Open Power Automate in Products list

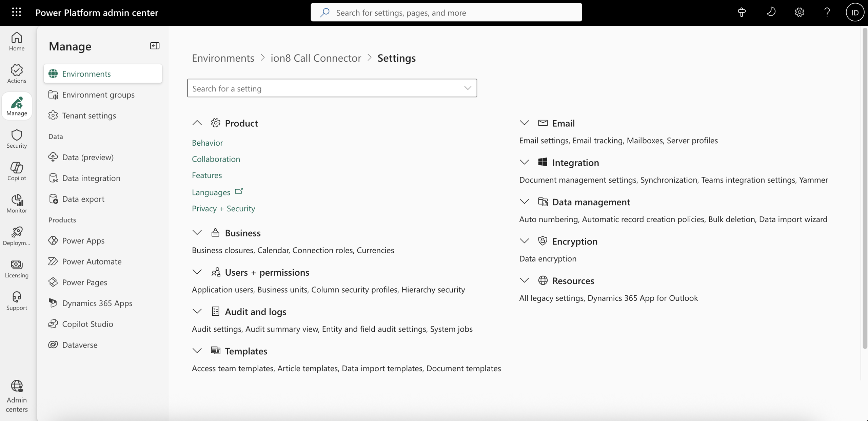92,261
